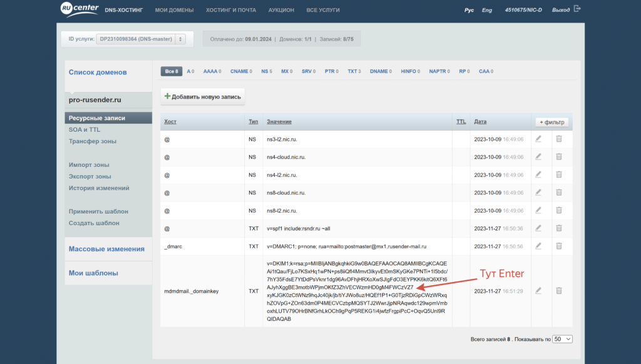Switch to the CNAME records tab

click(241, 71)
